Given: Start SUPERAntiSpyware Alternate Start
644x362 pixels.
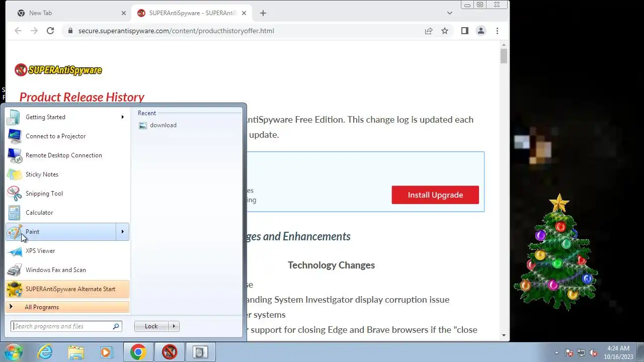Looking at the screenshot, I should click(67, 289).
